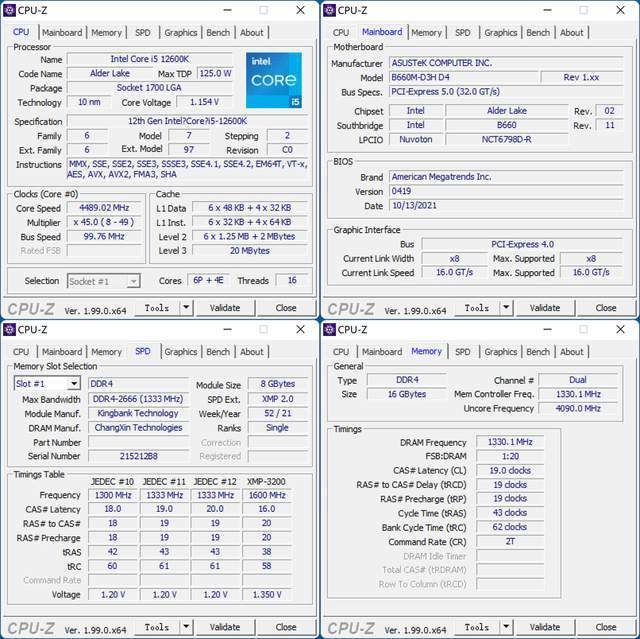Viewport: 640px width, 639px height.
Task: Close the Mainboard window with the X
Action: [x=620, y=10]
